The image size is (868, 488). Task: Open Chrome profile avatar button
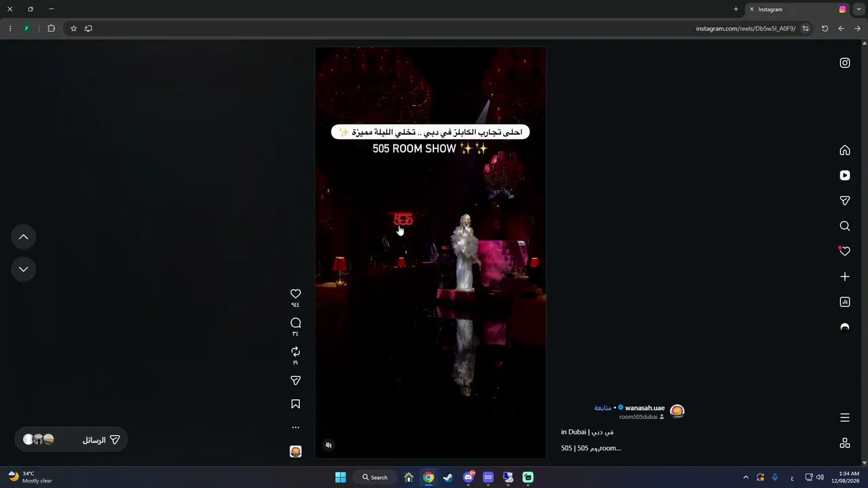(26, 28)
